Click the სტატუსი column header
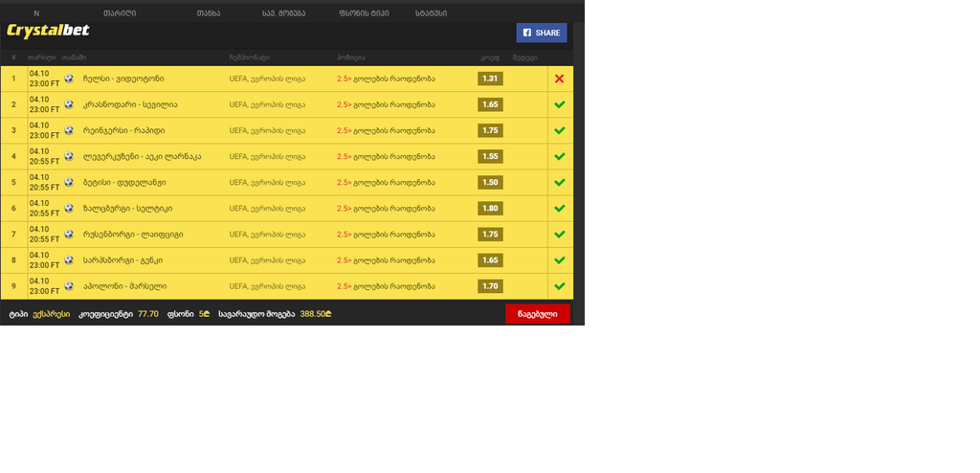Image resolution: width=980 pixels, height=473 pixels. (432, 13)
